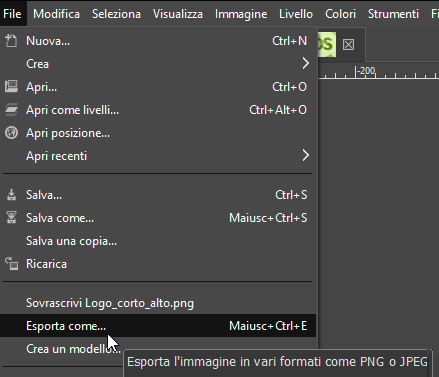
Task: Choose Salva una copia… entry
Action: [158, 241]
